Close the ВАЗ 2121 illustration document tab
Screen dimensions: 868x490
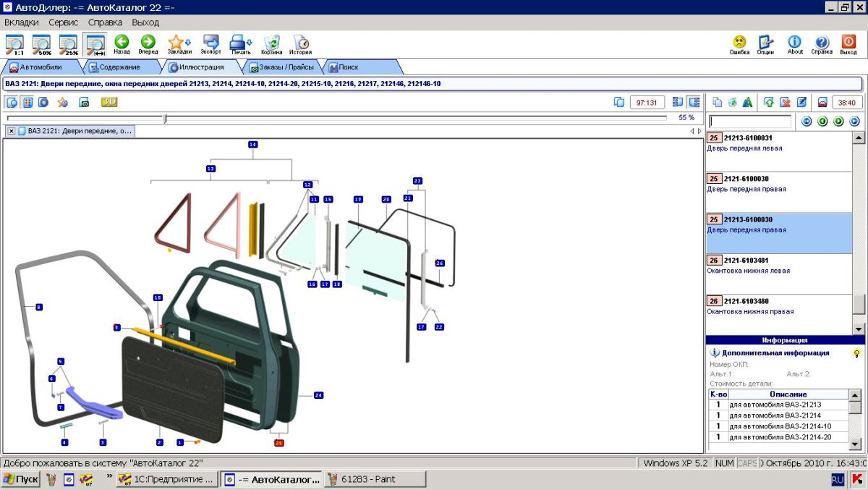coord(12,131)
